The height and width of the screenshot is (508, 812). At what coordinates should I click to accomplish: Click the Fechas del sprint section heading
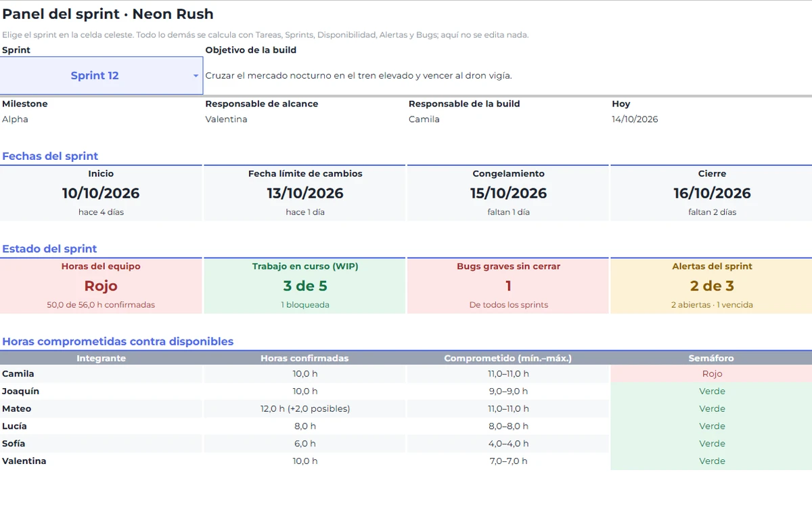(50, 156)
